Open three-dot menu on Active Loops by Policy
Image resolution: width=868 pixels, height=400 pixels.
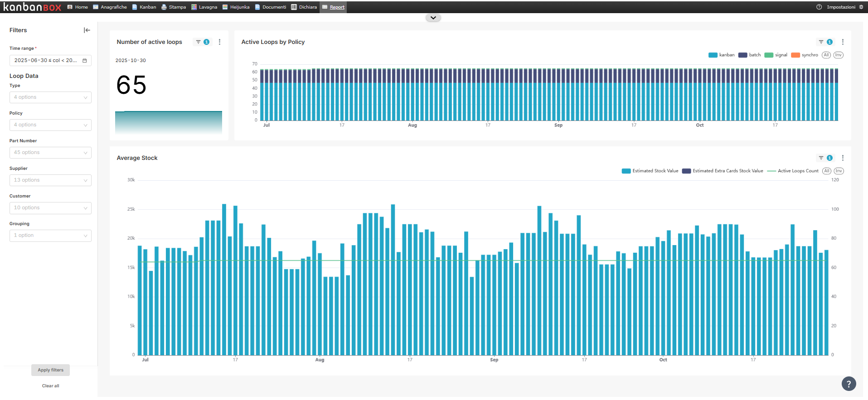[x=843, y=42]
